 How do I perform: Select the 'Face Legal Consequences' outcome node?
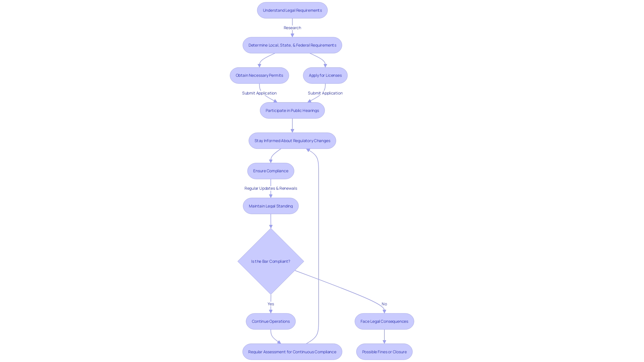384,321
